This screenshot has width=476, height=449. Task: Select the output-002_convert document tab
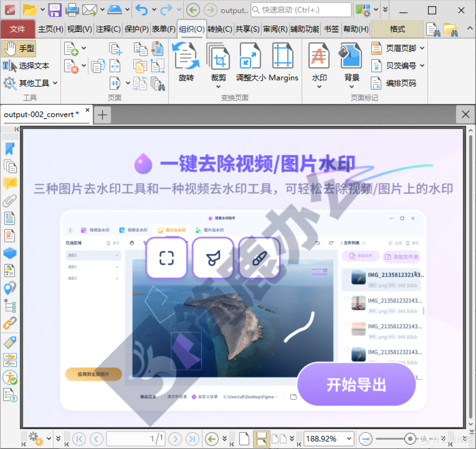(x=41, y=115)
